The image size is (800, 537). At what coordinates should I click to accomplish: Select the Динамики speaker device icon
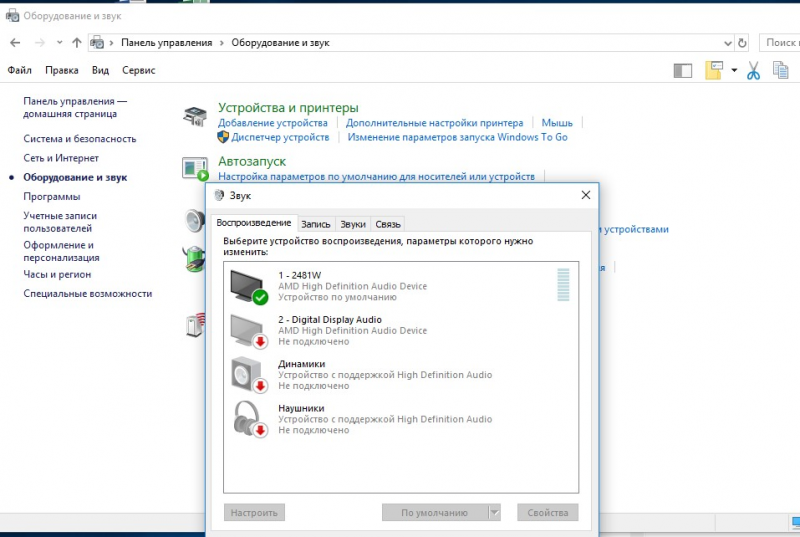tap(249, 375)
